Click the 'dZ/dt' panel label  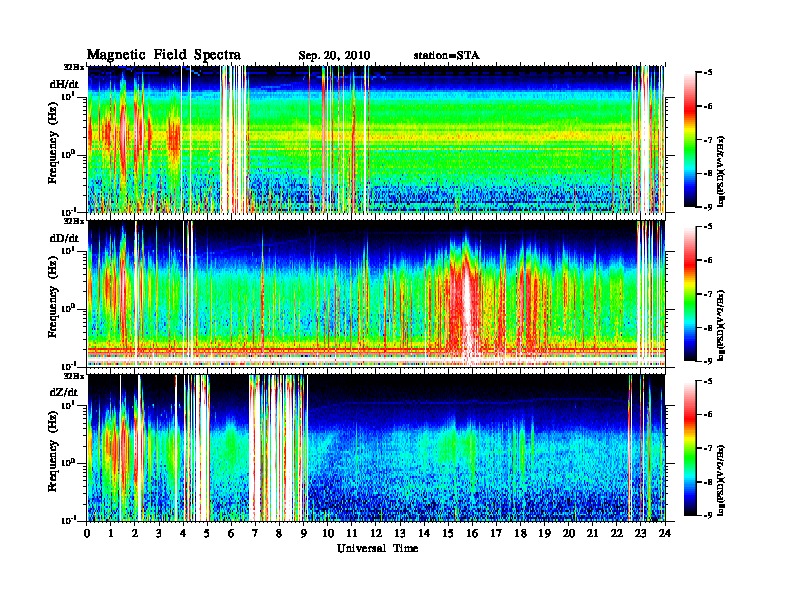[x=64, y=392]
